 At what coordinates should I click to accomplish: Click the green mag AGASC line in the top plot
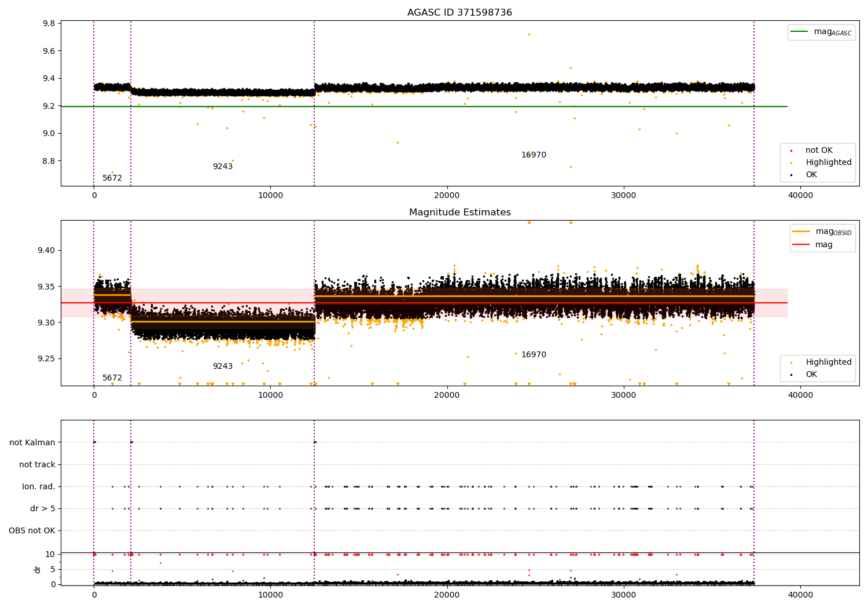[x=424, y=107]
